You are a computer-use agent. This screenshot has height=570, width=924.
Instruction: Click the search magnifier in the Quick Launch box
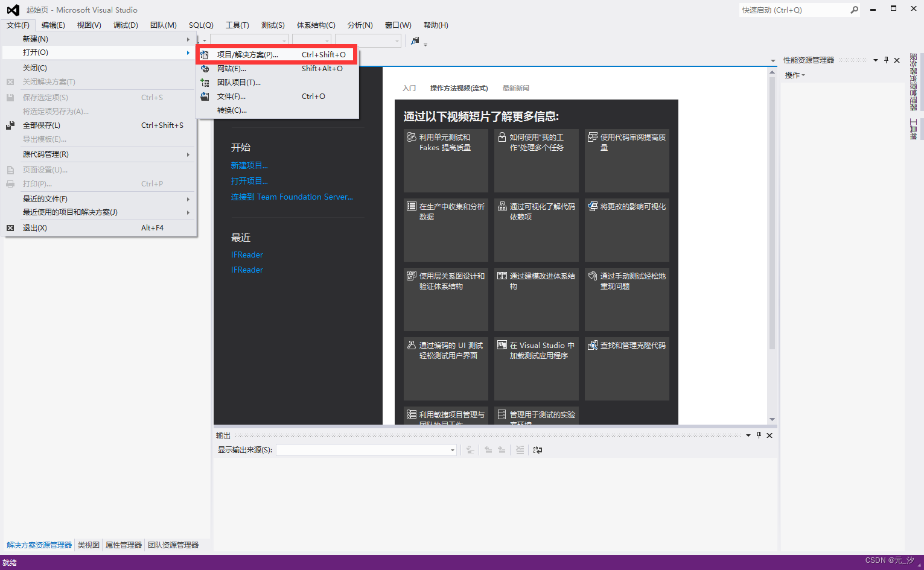tap(855, 10)
